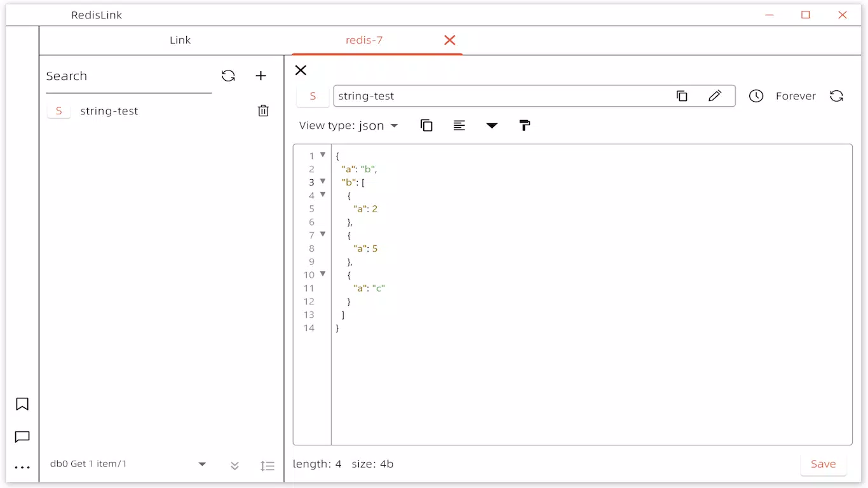This screenshot has height=488, width=868.
Task: Copy the key name string-test
Action: pyautogui.click(x=682, y=96)
